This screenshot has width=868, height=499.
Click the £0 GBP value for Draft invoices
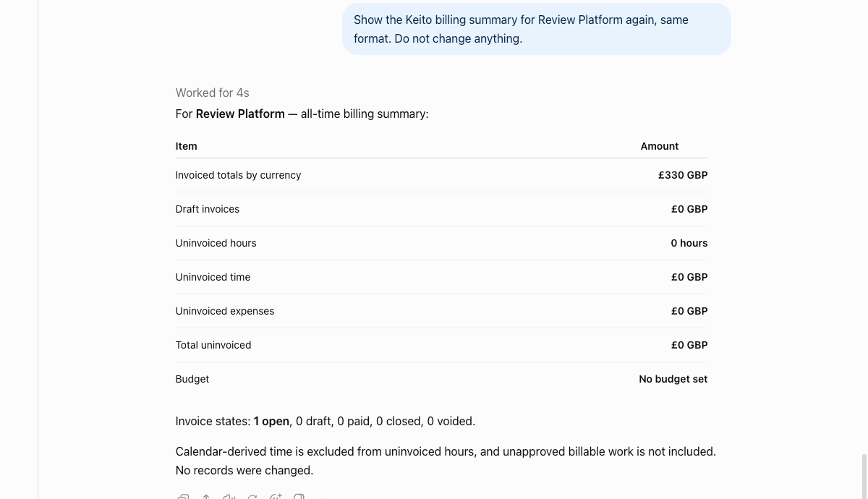[689, 209]
